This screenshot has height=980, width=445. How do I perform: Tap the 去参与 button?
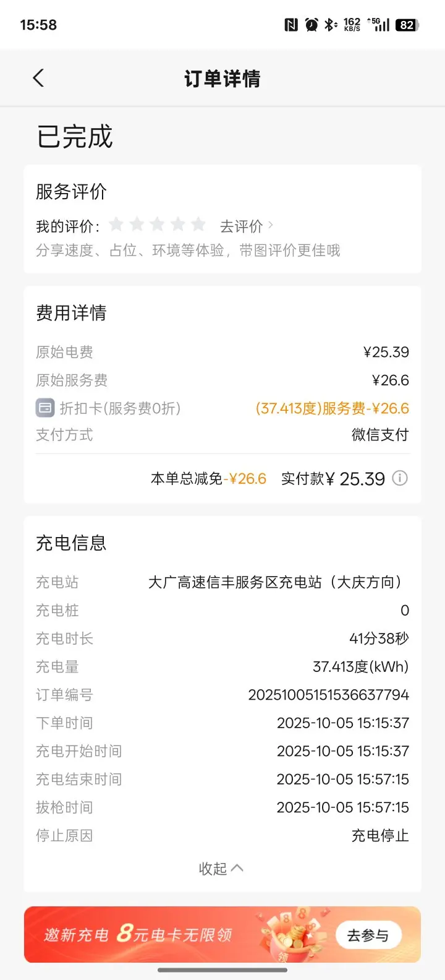368,935
